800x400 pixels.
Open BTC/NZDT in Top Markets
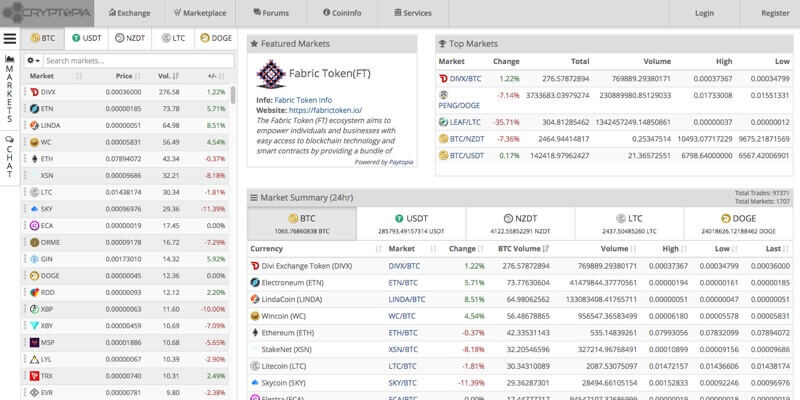coord(467,139)
